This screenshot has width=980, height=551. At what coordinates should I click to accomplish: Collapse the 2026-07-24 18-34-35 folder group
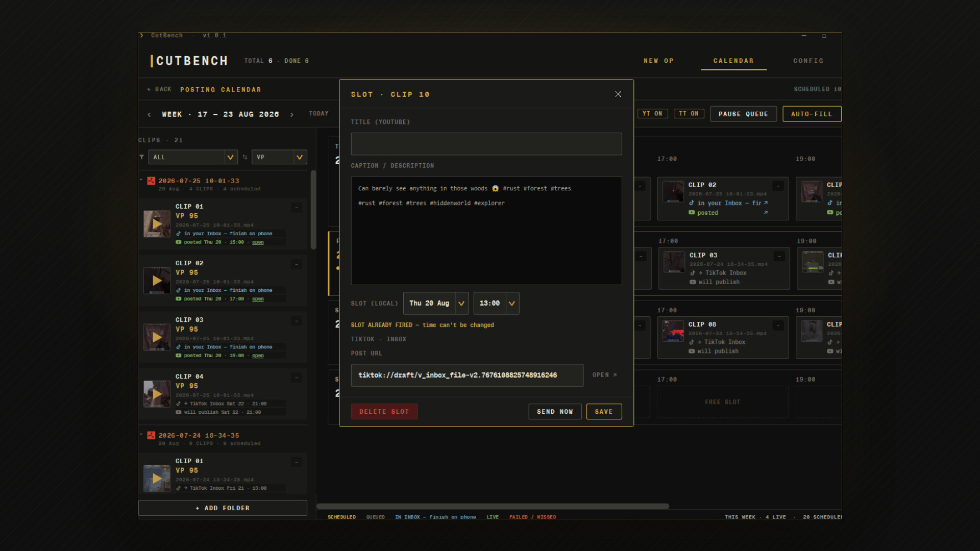pos(141,435)
